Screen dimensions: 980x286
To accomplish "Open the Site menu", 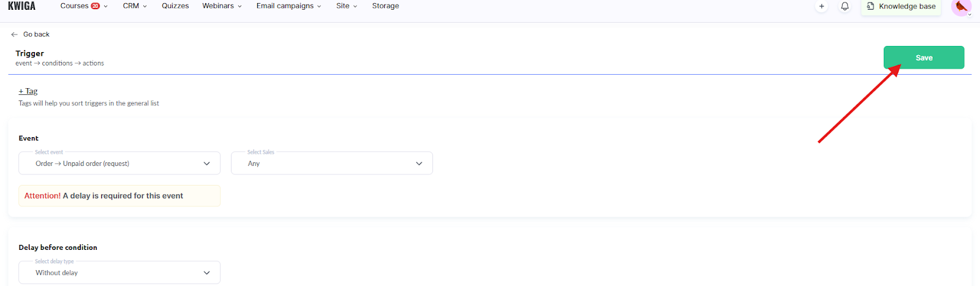I will tap(346, 6).
